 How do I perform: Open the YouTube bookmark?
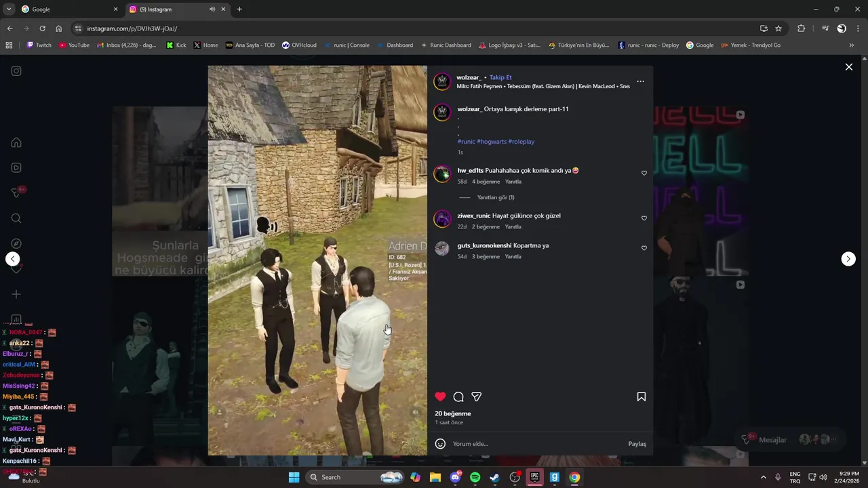(x=74, y=45)
